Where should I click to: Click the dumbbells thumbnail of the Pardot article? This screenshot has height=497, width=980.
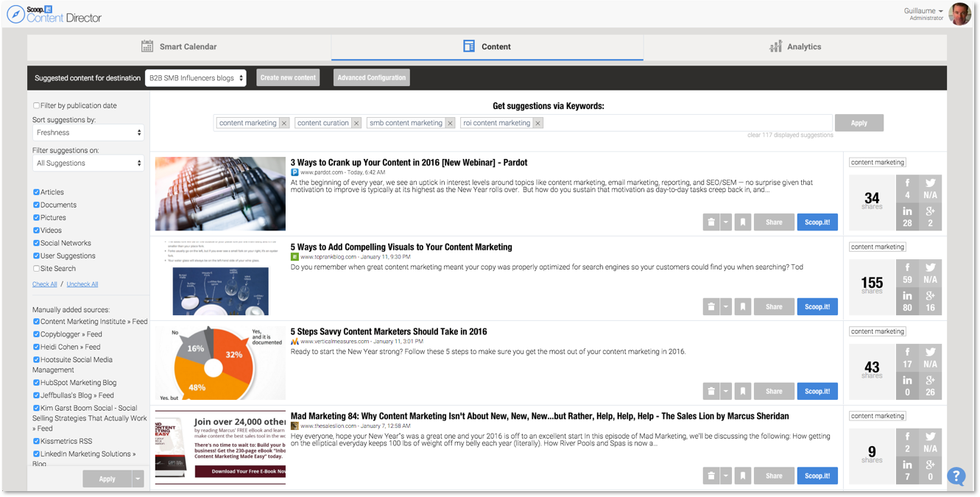[x=220, y=194]
